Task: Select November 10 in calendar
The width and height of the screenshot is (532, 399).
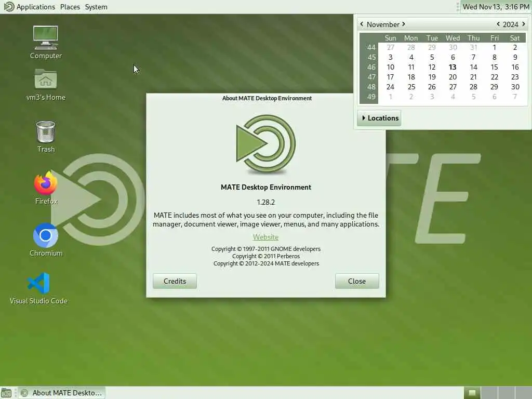Action: coord(391,67)
